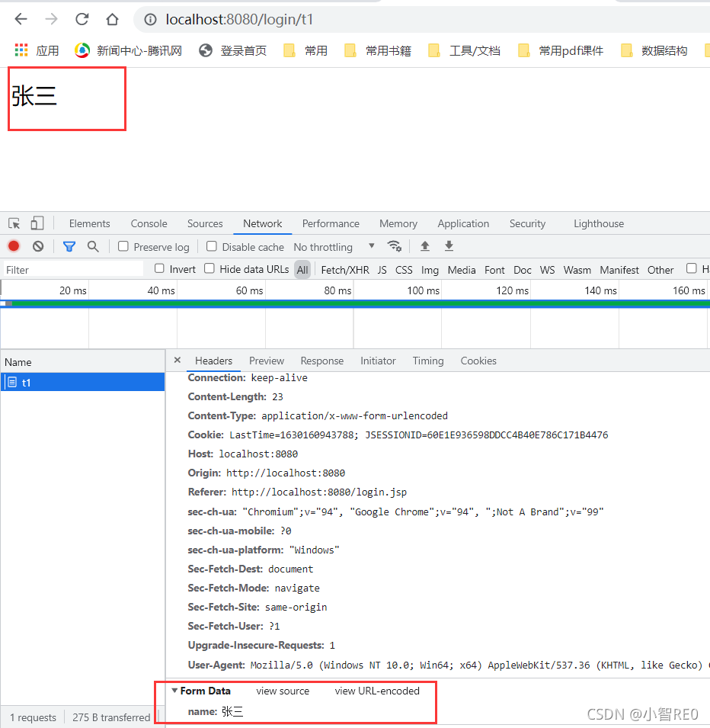Open the Response detail tab
The height and width of the screenshot is (728, 710).
pyautogui.click(x=322, y=361)
